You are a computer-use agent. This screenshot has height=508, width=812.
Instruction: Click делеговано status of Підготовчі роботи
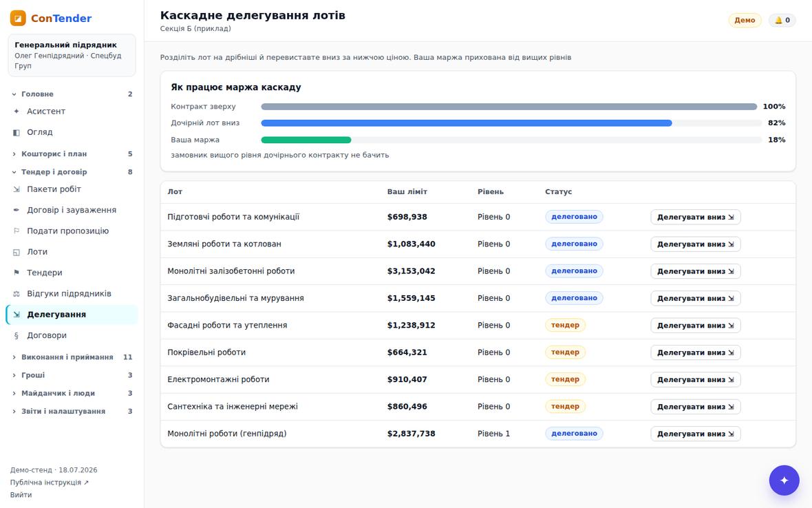pos(574,217)
